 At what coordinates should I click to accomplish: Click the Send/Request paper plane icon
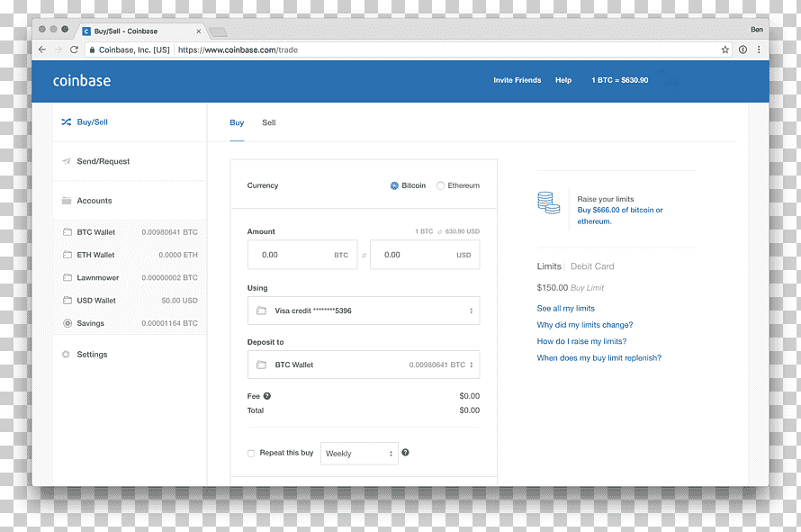pos(67,161)
